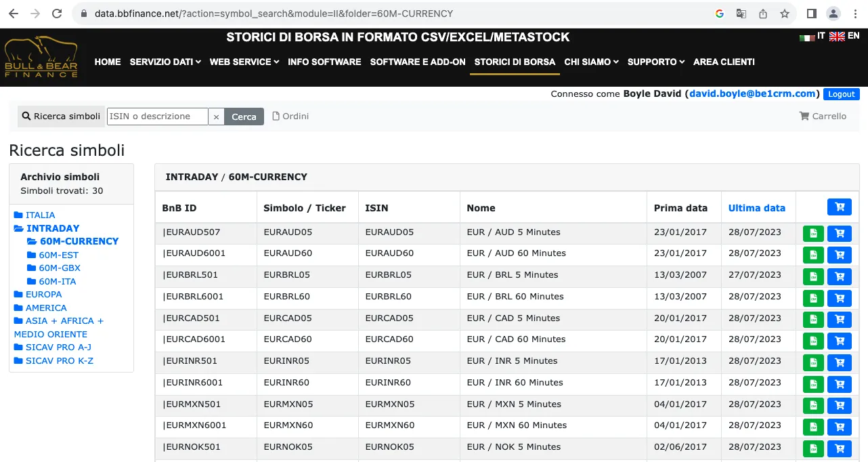Expand the Chi Siamo dropdown

pos(592,62)
